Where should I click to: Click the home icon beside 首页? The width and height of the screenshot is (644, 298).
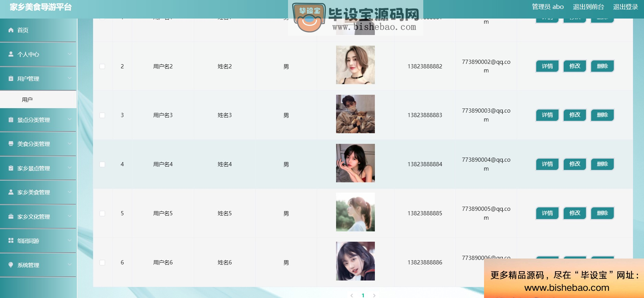11,30
